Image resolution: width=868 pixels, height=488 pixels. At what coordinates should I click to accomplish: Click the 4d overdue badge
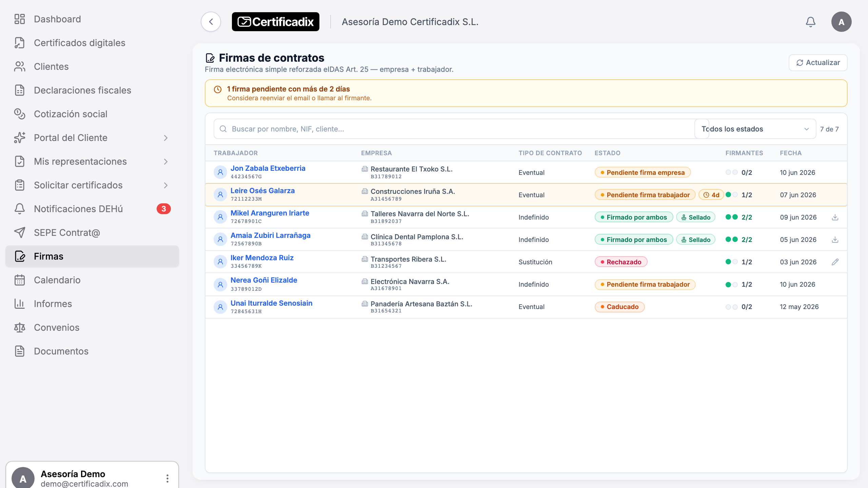[x=711, y=195]
